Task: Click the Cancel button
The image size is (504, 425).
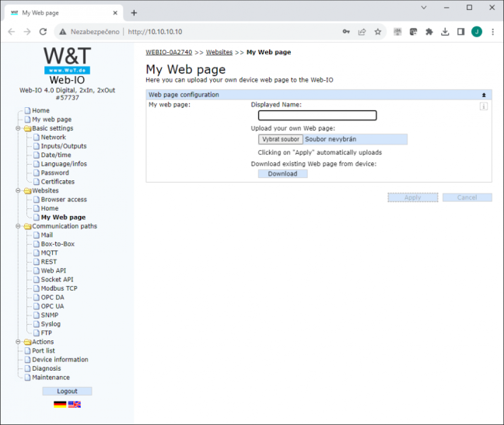Action: (467, 197)
